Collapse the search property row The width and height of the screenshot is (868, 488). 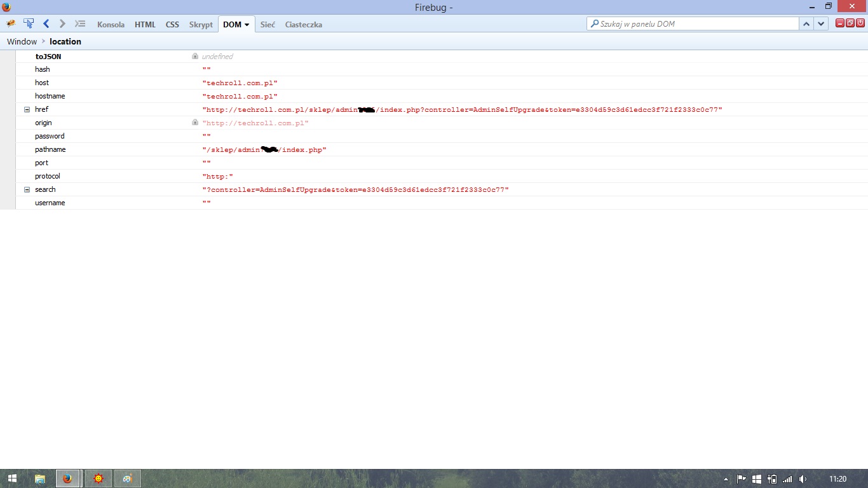click(27, 189)
